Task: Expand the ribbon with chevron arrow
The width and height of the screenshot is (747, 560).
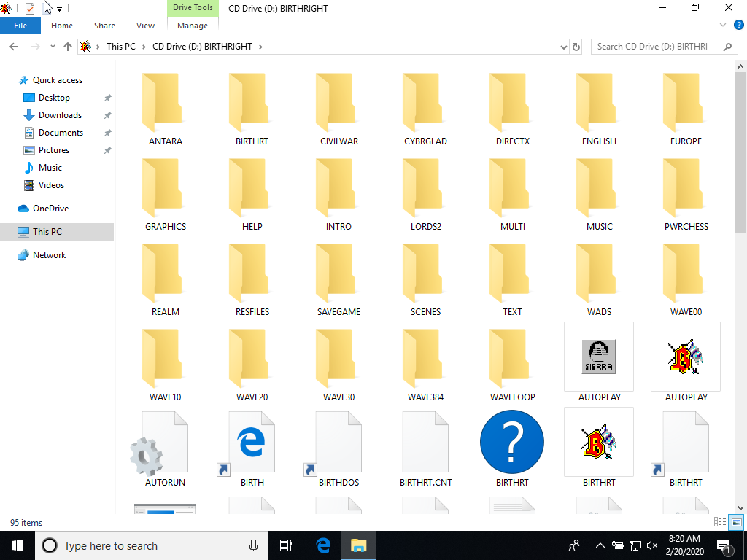Action: [723, 26]
